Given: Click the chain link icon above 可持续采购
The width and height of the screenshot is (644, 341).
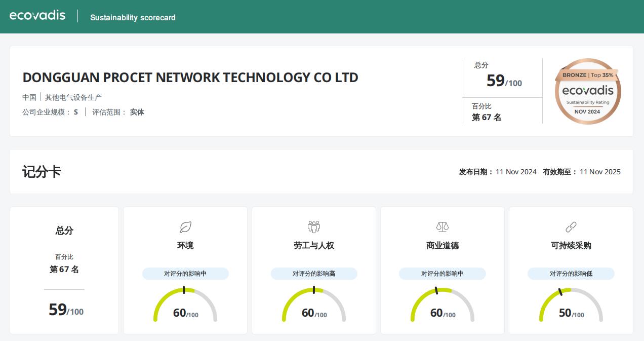Looking at the screenshot, I should click(x=571, y=227).
